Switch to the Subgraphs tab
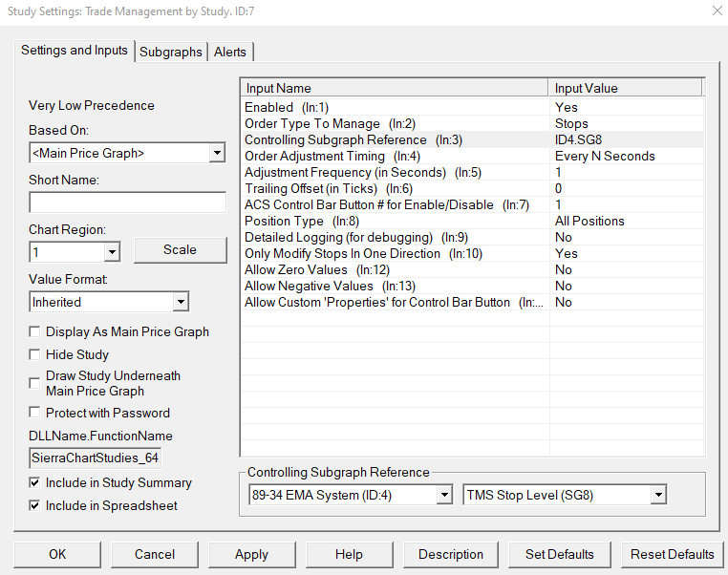728x575 pixels. (170, 52)
